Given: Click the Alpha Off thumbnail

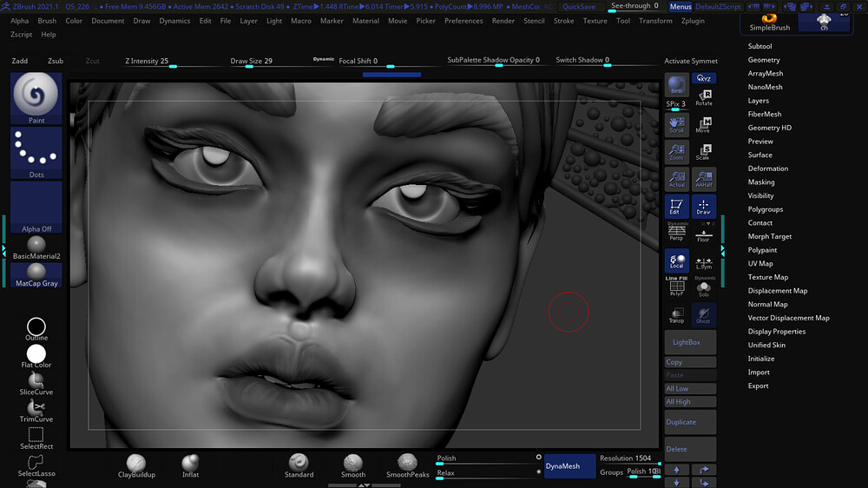Looking at the screenshot, I should (x=36, y=208).
